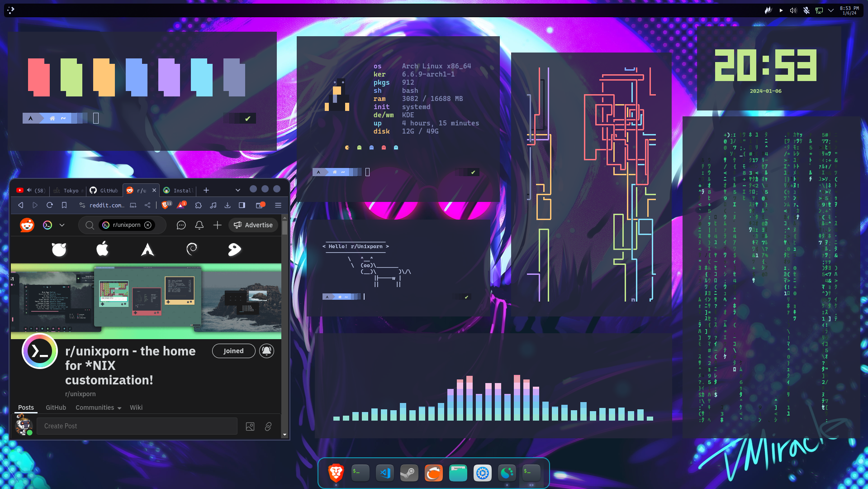
Task: Click the downloads icon in the browser toolbar
Action: pos(228,205)
